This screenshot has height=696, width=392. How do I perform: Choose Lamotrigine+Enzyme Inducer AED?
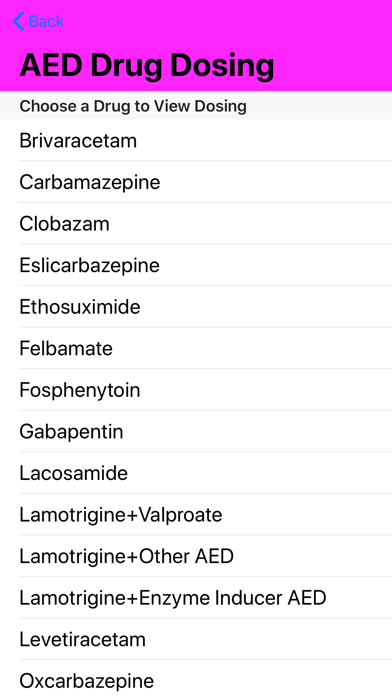[196, 597]
